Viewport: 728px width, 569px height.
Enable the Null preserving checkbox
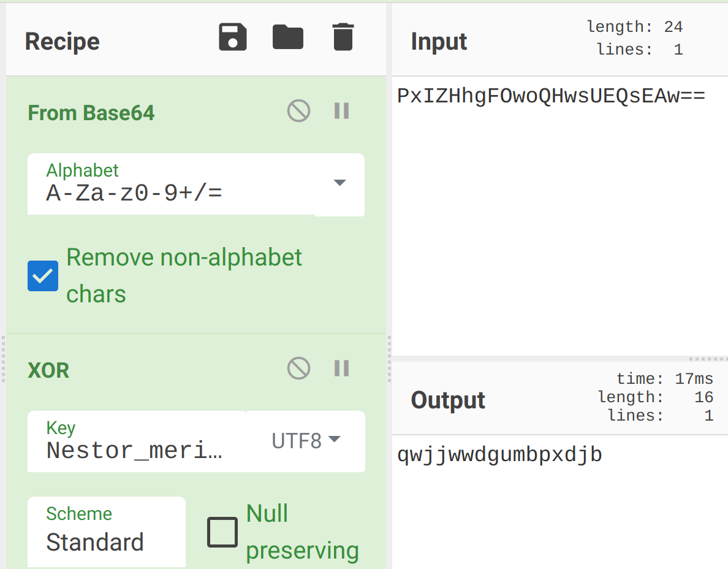222,532
